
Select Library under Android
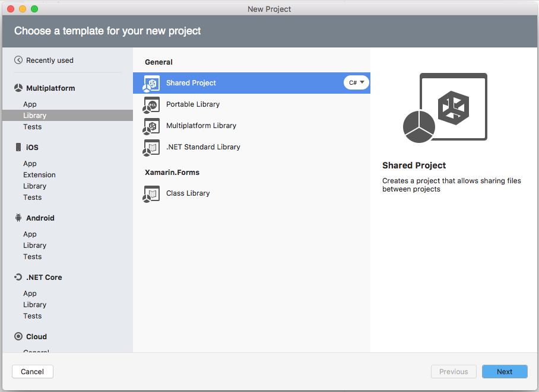(34, 246)
